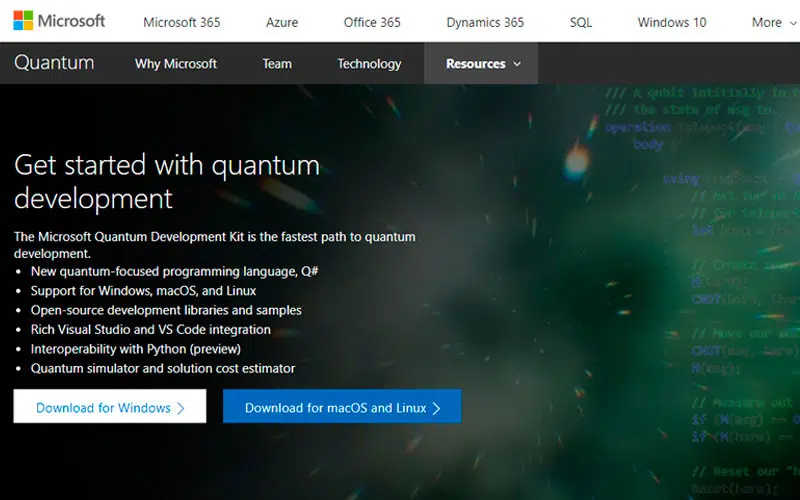This screenshot has width=800, height=500.
Task: Go to Azure in top navigation
Action: click(282, 22)
